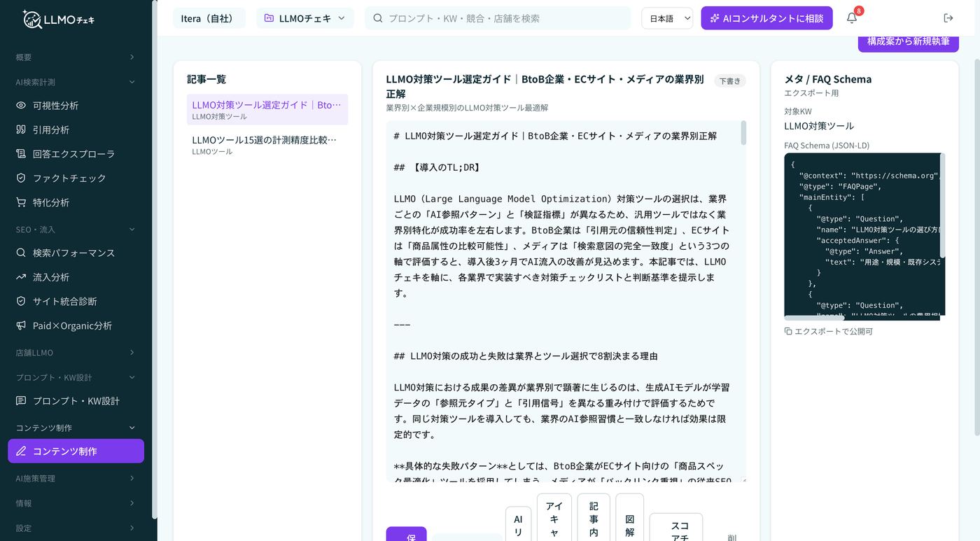This screenshot has height=541, width=980.
Task: Click inside the article markdown editor
Action: pyautogui.click(x=562, y=301)
